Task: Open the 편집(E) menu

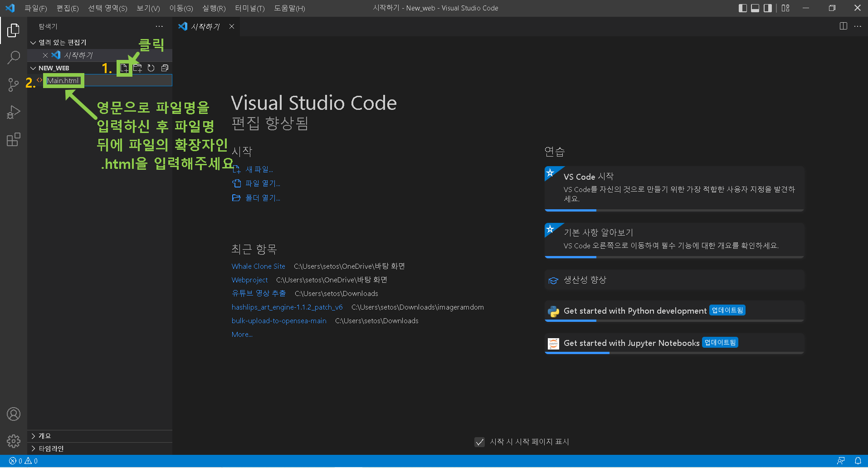Action: click(x=68, y=8)
